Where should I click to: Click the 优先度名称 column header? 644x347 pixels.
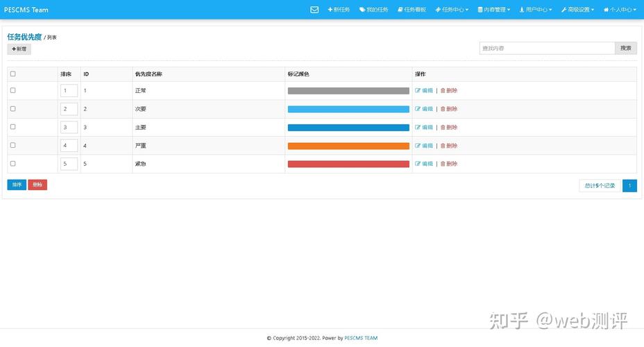click(x=149, y=74)
